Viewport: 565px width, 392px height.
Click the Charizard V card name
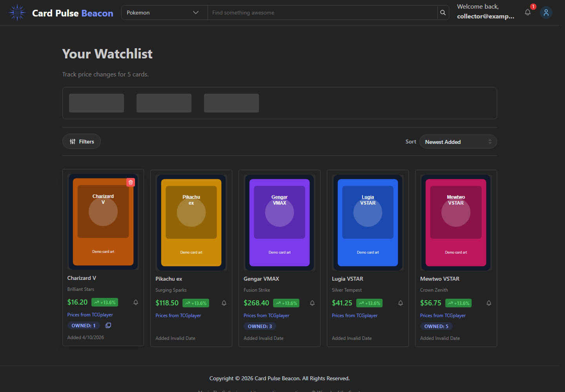[82, 278]
